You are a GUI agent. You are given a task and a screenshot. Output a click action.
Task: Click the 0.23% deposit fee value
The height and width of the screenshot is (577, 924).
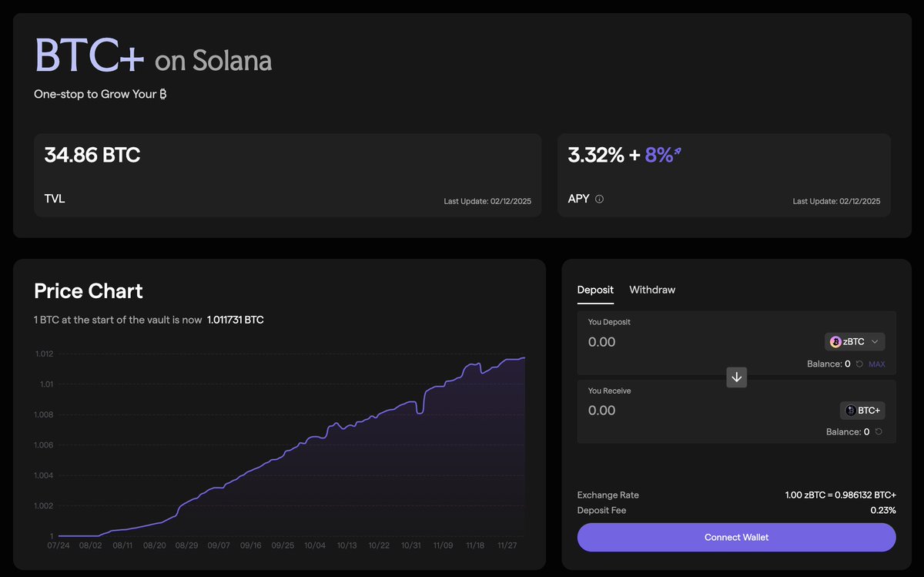[883, 510]
